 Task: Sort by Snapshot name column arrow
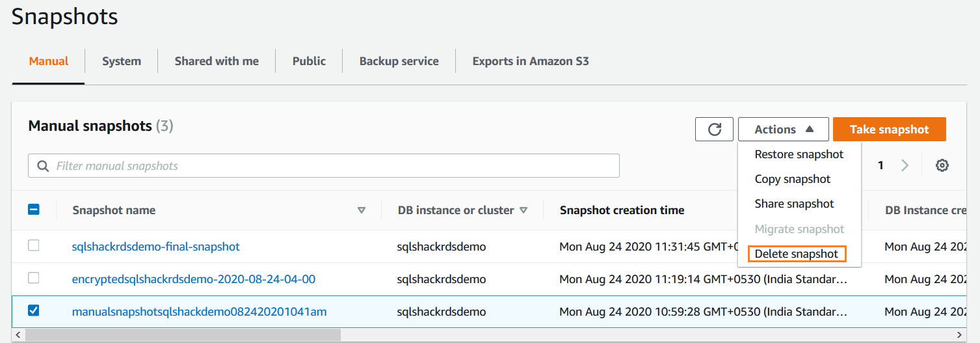362,210
